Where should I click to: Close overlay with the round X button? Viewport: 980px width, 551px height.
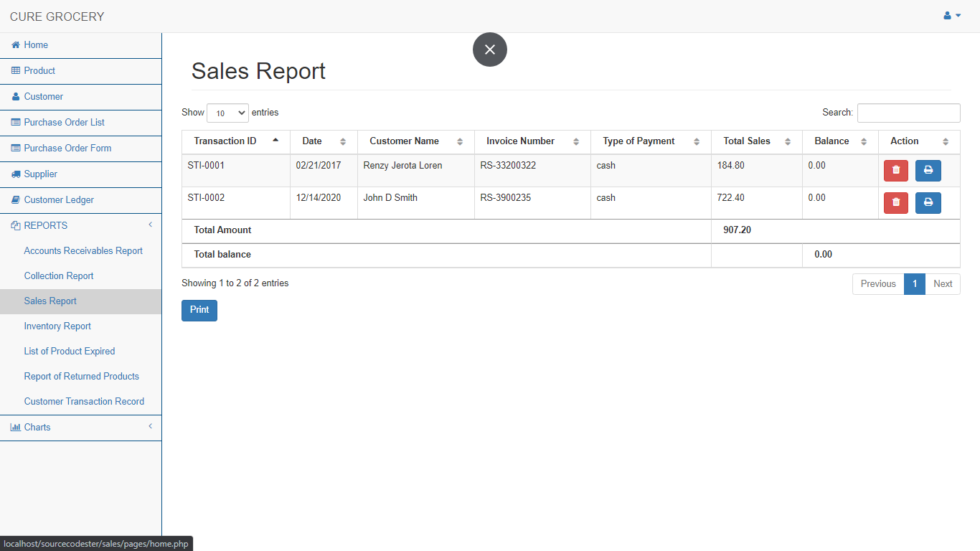point(490,50)
